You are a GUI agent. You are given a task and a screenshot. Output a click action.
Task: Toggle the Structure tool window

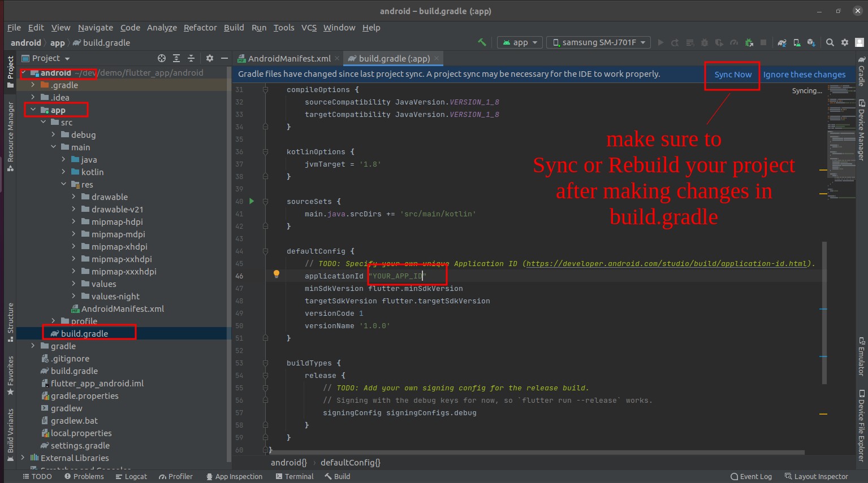(10, 322)
